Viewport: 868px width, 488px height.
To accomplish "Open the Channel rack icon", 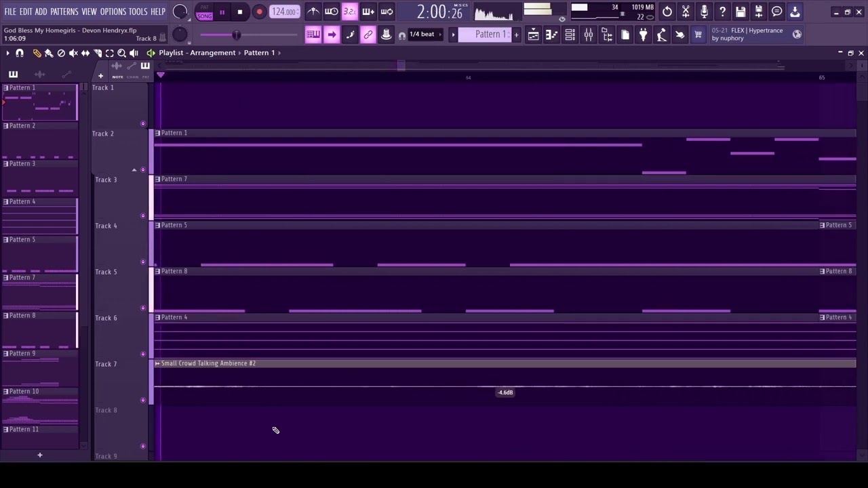I will (x=570, y=35).
